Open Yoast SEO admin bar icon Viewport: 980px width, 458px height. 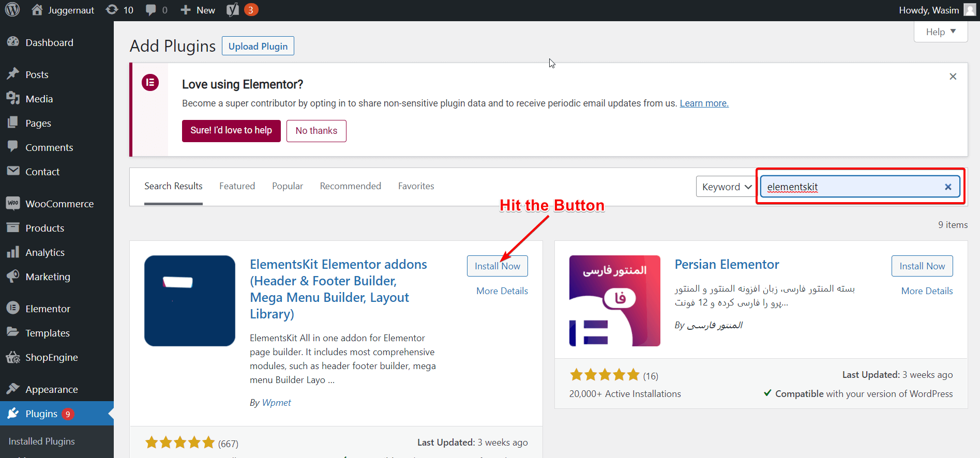(x=233, y=10)
